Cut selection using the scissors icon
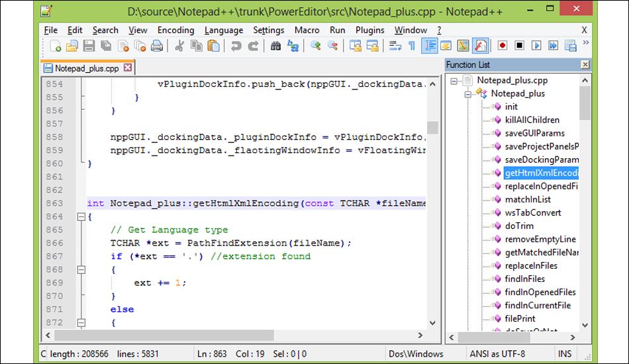This screenshot has height=364, width=629. click(x=179, y=46)
